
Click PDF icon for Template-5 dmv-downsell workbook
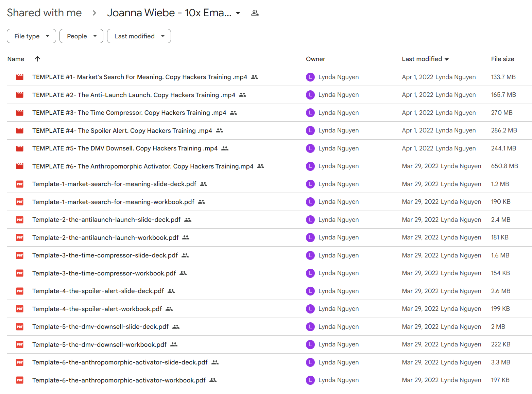[x=20, y=344]
